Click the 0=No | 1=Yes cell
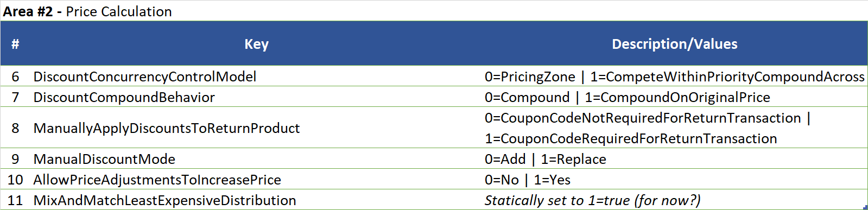 [x=675, y=180]
